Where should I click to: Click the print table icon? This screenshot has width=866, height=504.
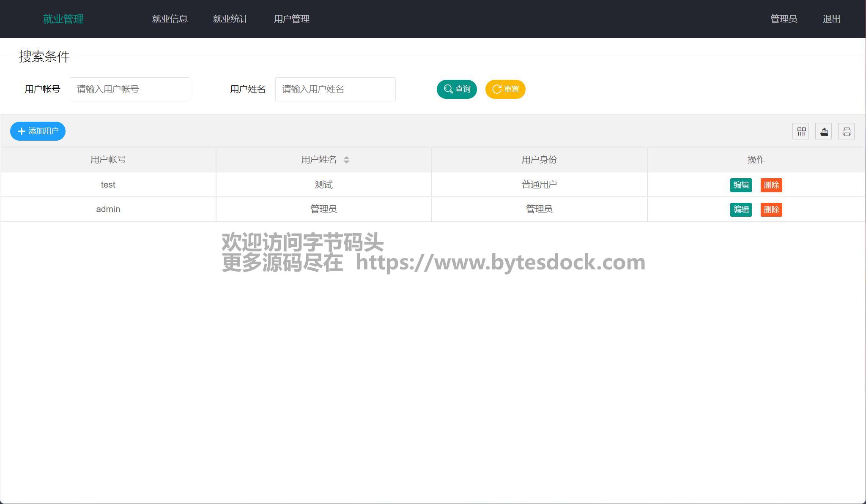(x=846, y=131)
